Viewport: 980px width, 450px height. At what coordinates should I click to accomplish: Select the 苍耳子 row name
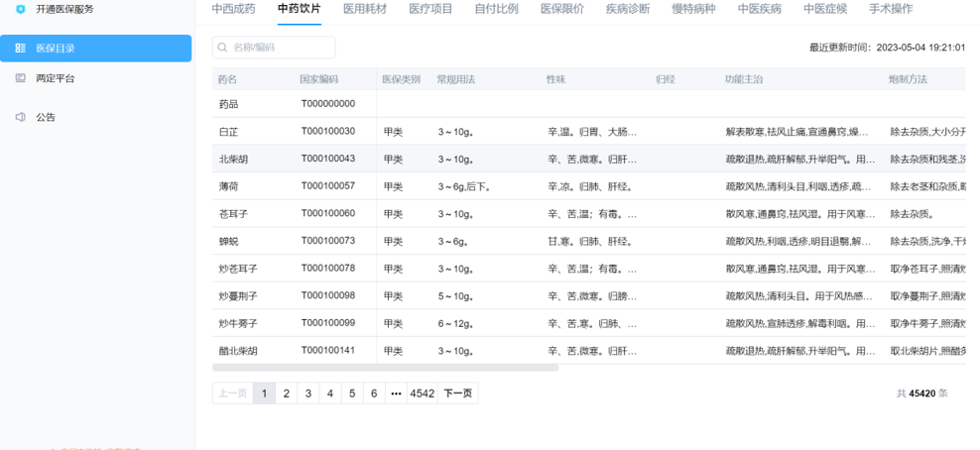tap(233, 214)
